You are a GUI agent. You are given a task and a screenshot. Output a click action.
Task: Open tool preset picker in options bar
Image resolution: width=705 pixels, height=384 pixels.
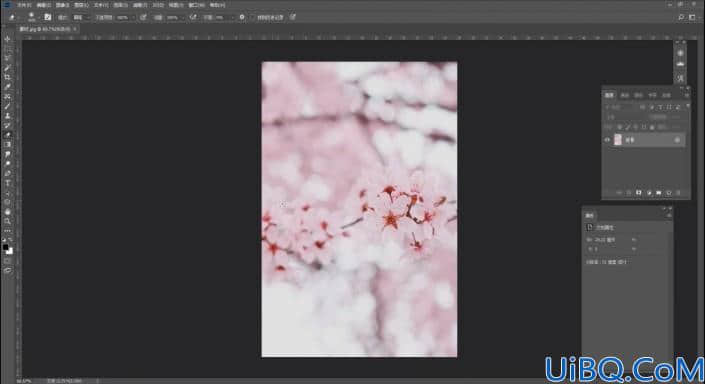tap(13, 17)
